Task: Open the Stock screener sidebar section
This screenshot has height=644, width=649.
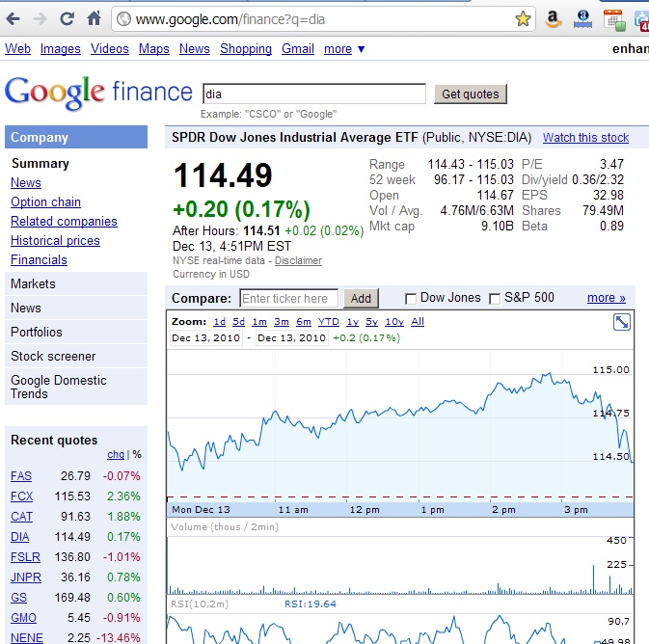Action: 76,356
